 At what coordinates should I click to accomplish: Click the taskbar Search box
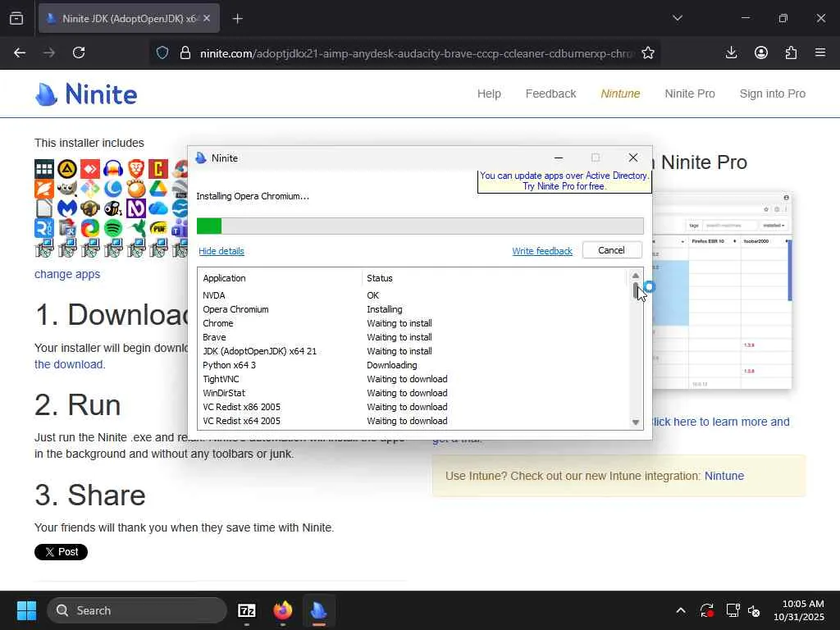click(137, 610)
